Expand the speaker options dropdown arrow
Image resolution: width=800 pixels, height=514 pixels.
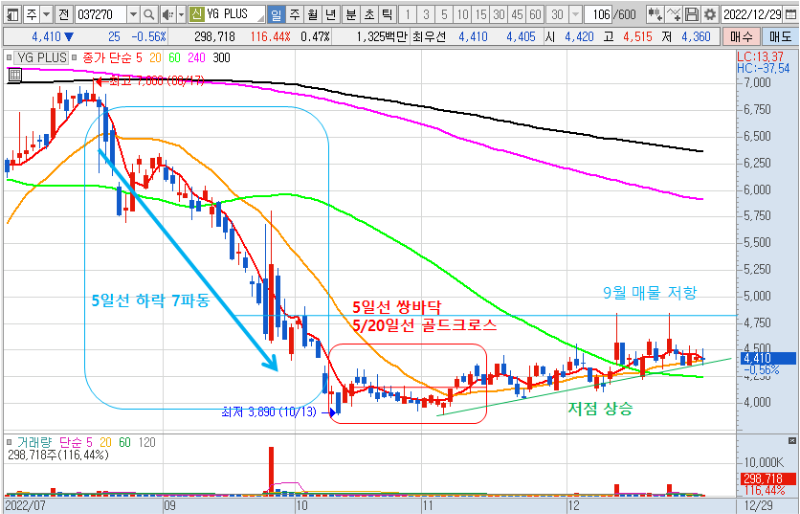click(x=181, y=14)
